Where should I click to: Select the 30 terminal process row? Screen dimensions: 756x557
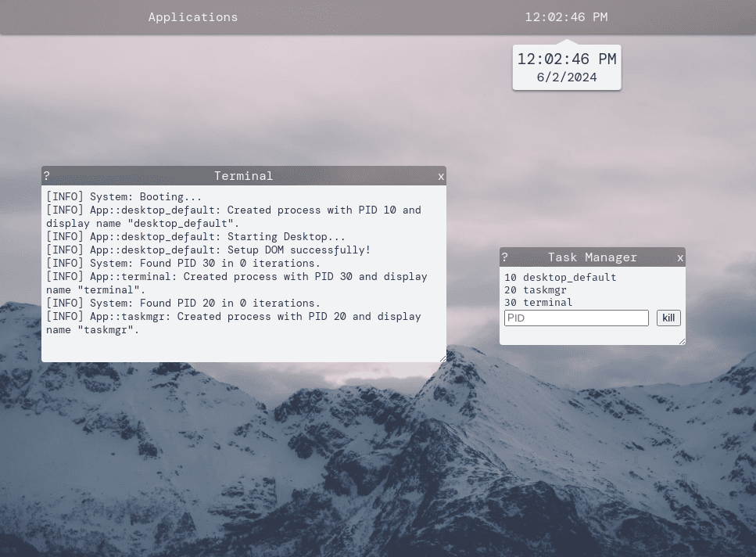click(538, 303)
